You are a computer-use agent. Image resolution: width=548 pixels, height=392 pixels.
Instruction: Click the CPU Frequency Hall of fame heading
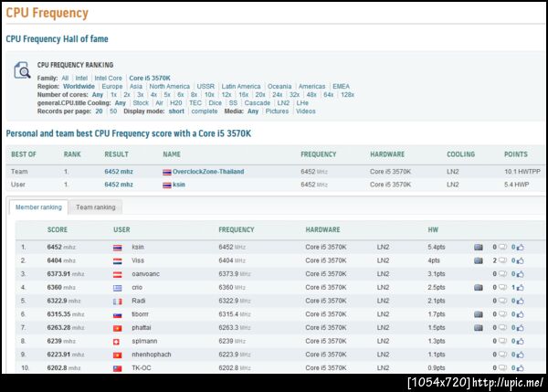point(57,38)
